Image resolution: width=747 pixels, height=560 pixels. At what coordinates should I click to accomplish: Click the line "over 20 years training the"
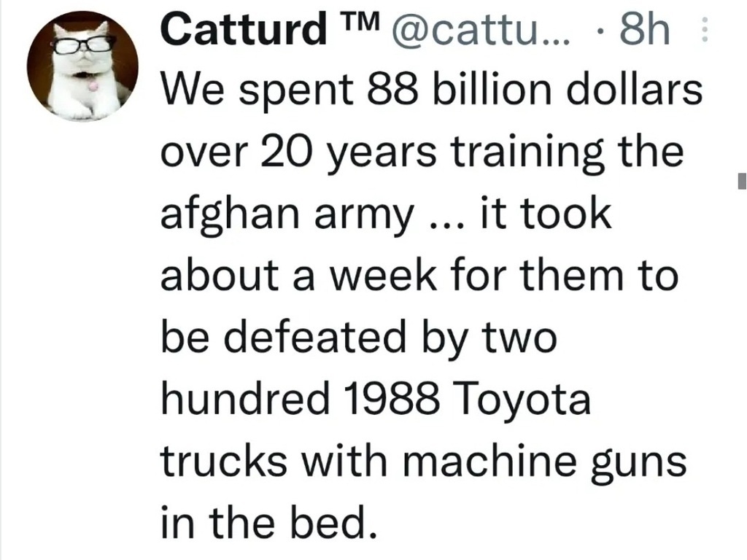[x=422, y=153]
